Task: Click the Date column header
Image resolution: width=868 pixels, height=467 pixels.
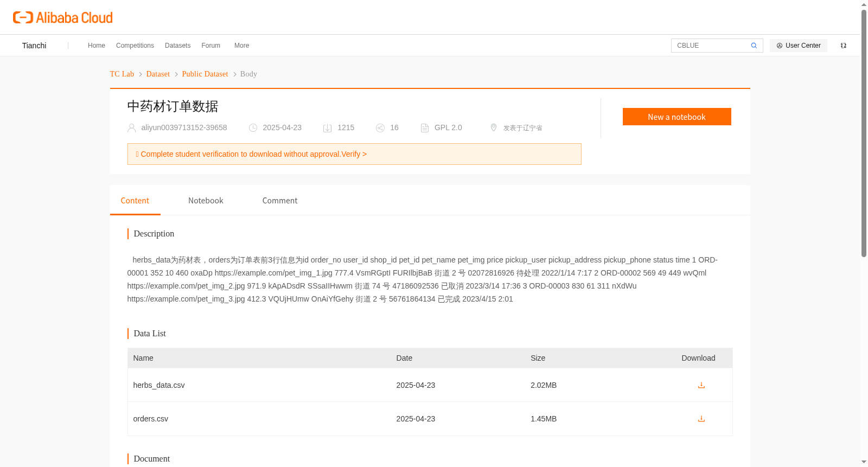Action: (x=404, y=358)
